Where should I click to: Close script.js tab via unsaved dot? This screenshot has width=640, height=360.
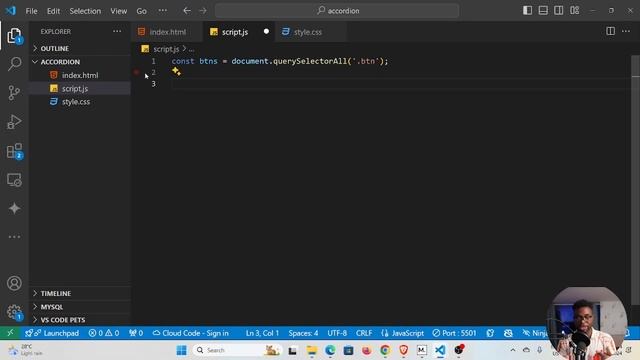(266, 31)
